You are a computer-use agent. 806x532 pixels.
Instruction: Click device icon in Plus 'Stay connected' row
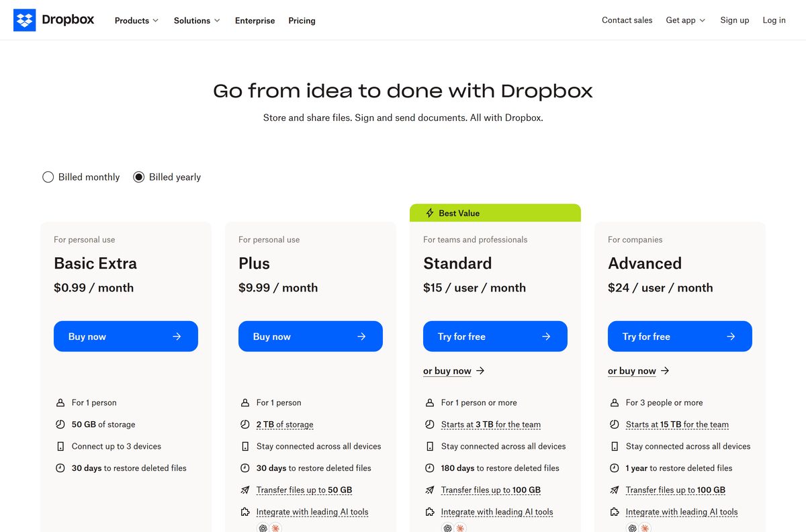(245, 447)
